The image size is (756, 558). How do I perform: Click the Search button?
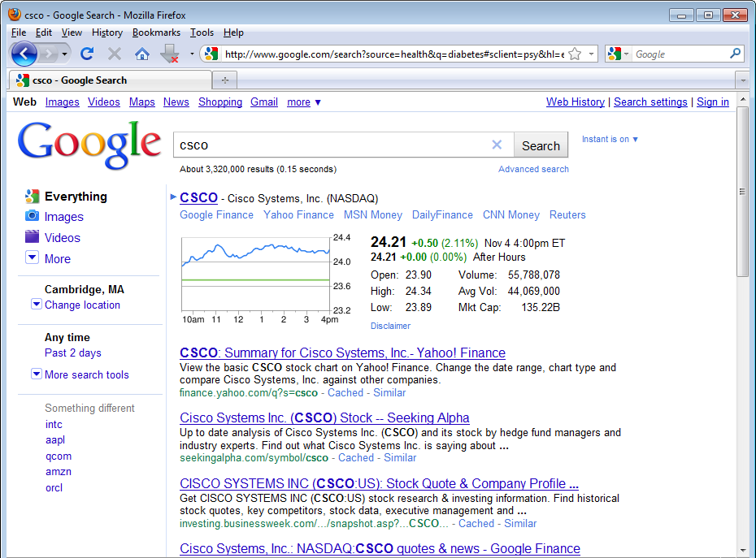tap(541, 145)
